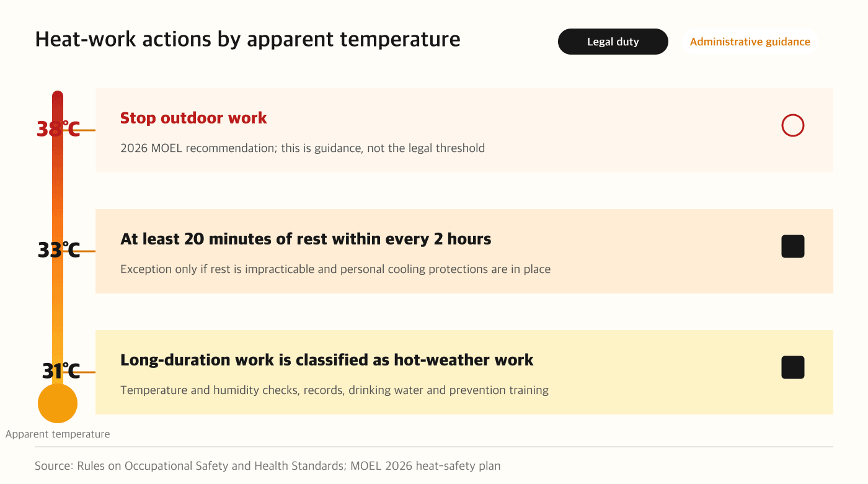Click the source citation text at bottom
Viewport: 868px width, 484px height.
[267, 465]
